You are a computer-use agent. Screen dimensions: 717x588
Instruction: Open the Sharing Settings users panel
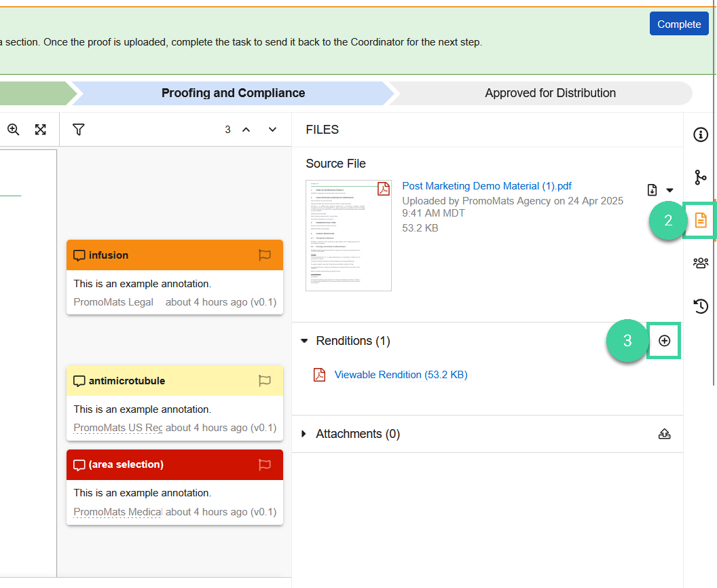click(x=701, y=262)
